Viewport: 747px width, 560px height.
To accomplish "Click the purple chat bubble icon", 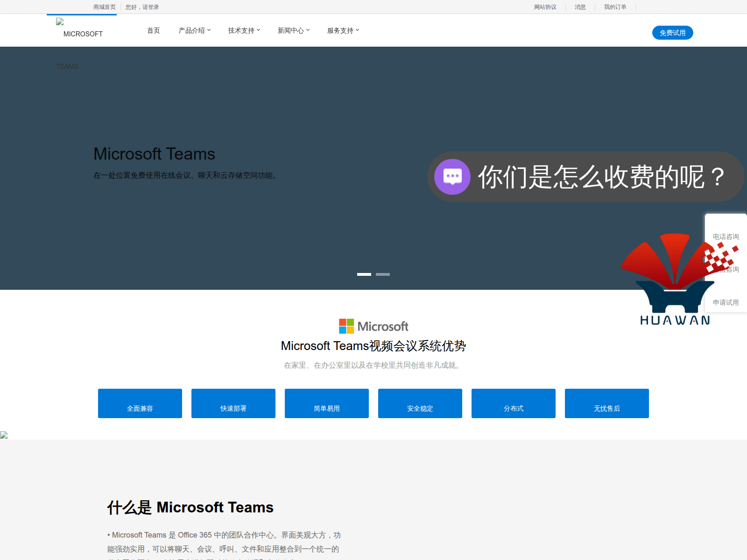I will pos(452,177).
